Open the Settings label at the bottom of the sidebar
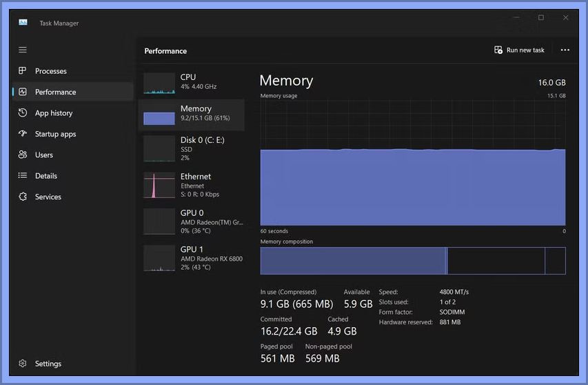588x385 pixels. tap(48, 364)
